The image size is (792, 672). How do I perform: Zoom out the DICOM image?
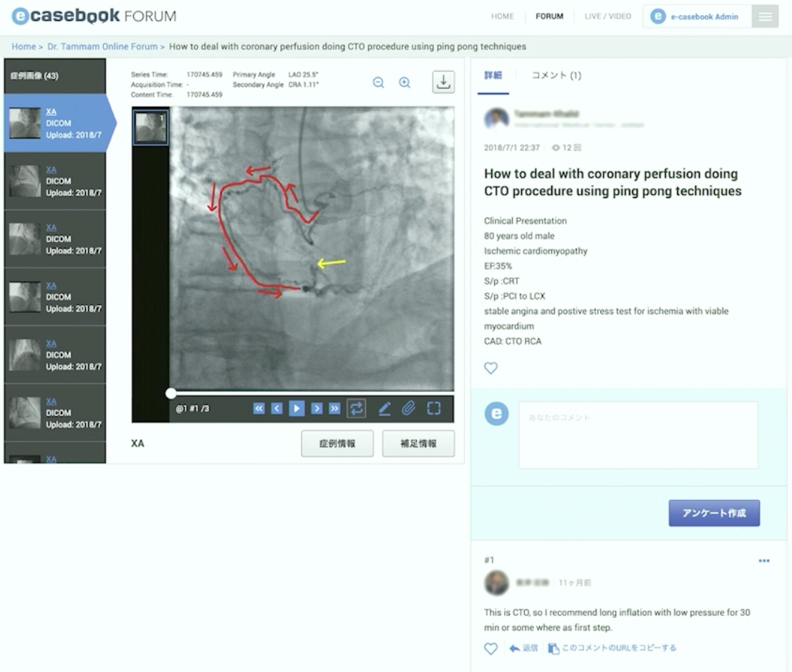point(379,82)
